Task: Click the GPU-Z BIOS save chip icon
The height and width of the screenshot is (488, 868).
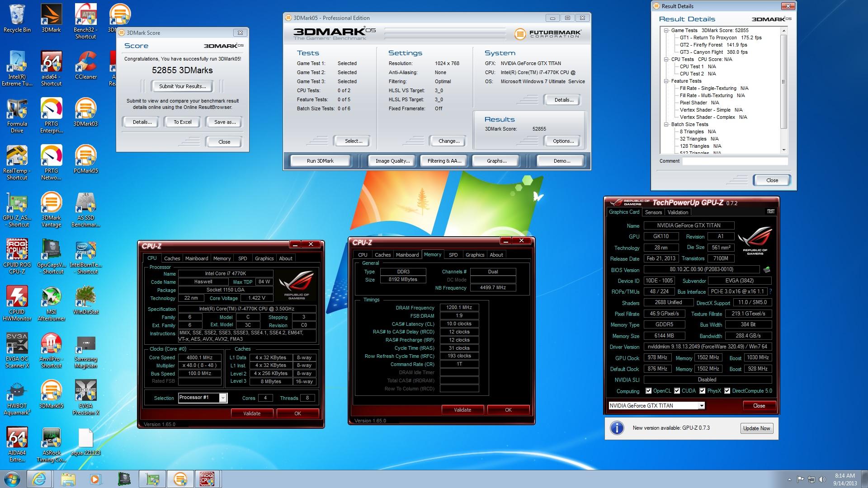Action: [x=767, y=270]
